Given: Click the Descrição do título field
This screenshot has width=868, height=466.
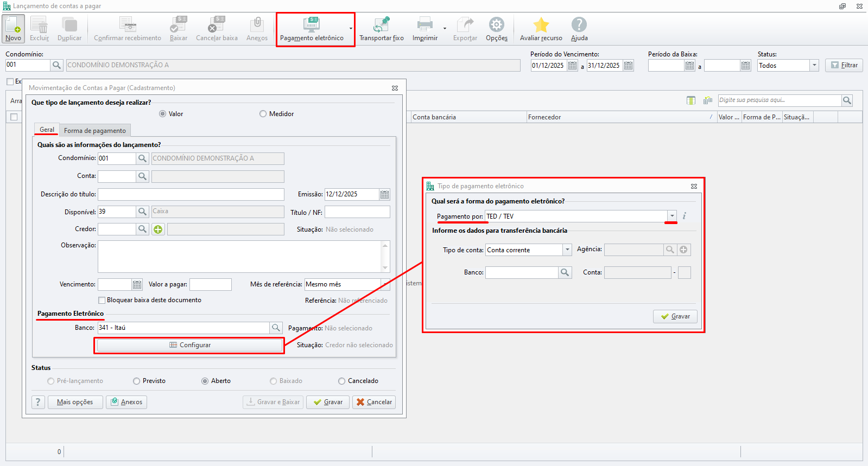Looking at the screenshot, I should click(191, 194).
